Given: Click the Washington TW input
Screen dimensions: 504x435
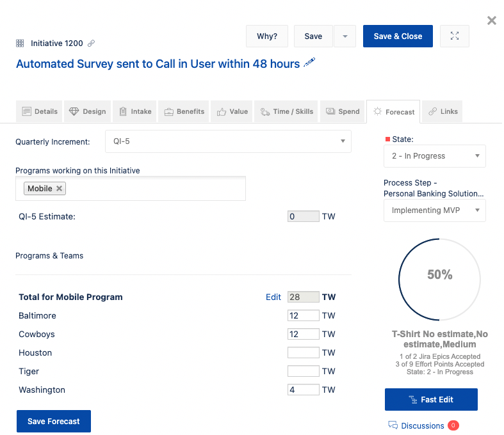Looking at the screenshot, I should (303, 390).
